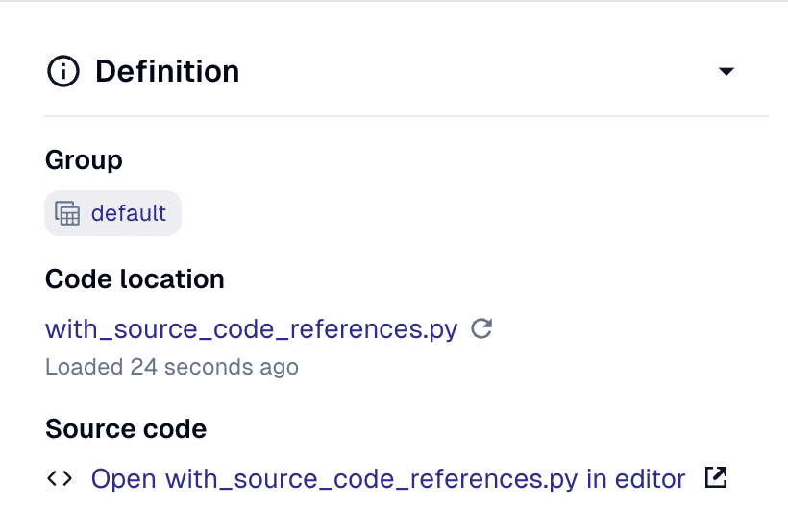Click the Source code label

click(126, 428)
